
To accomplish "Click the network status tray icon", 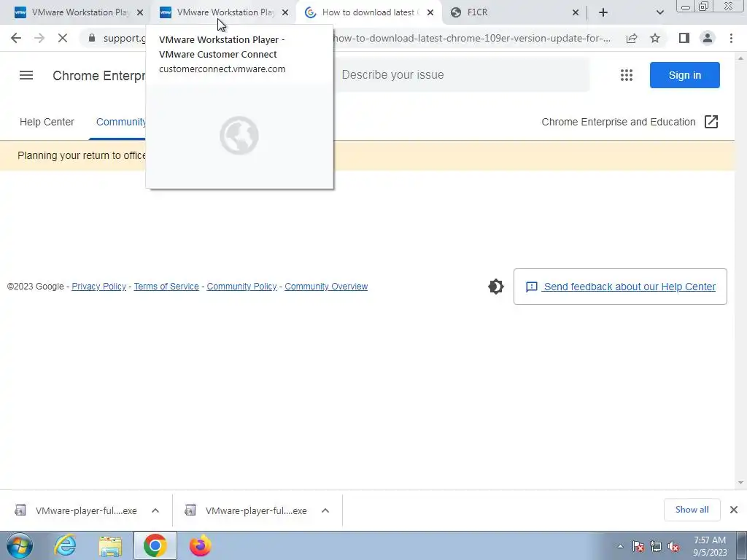I will pos(656,547).
